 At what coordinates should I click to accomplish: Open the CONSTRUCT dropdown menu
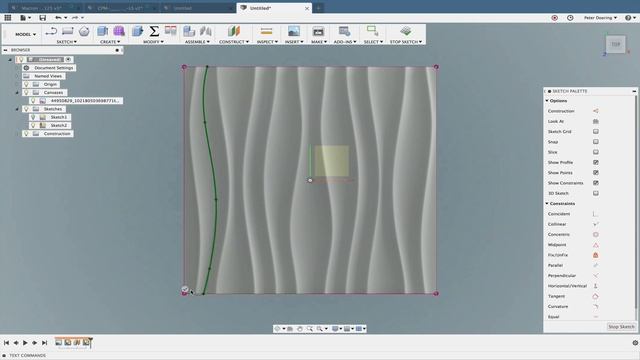coord(234,42)
